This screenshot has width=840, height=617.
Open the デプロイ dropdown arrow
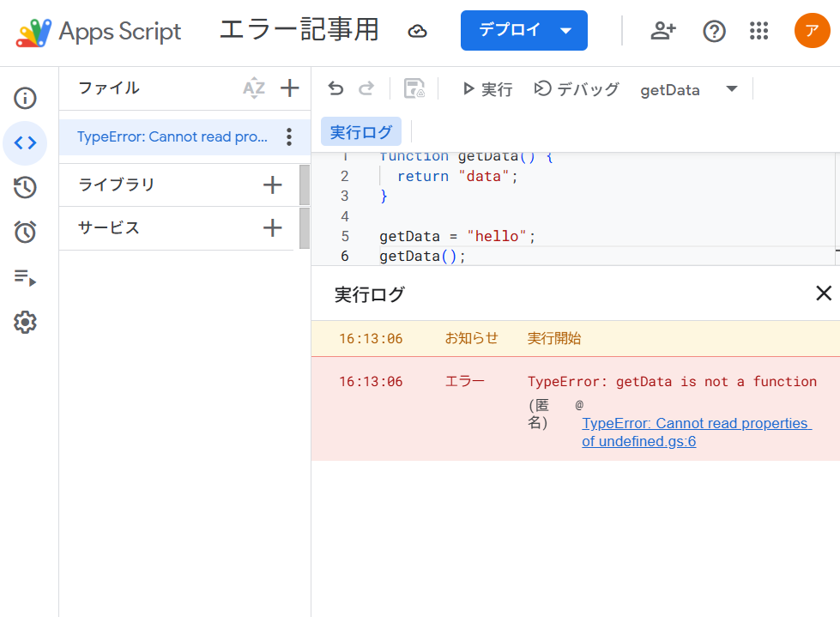click(x=565, y=30)
